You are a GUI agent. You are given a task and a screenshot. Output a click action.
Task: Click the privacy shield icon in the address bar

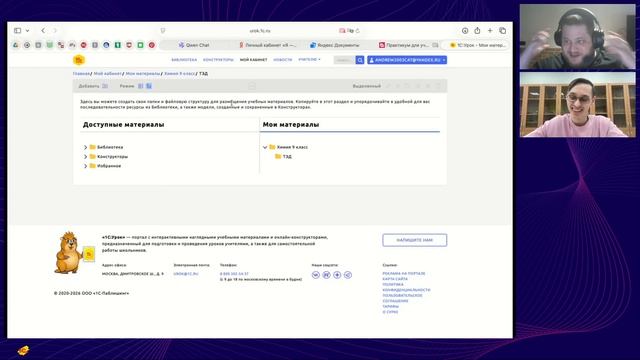[163, 31]
